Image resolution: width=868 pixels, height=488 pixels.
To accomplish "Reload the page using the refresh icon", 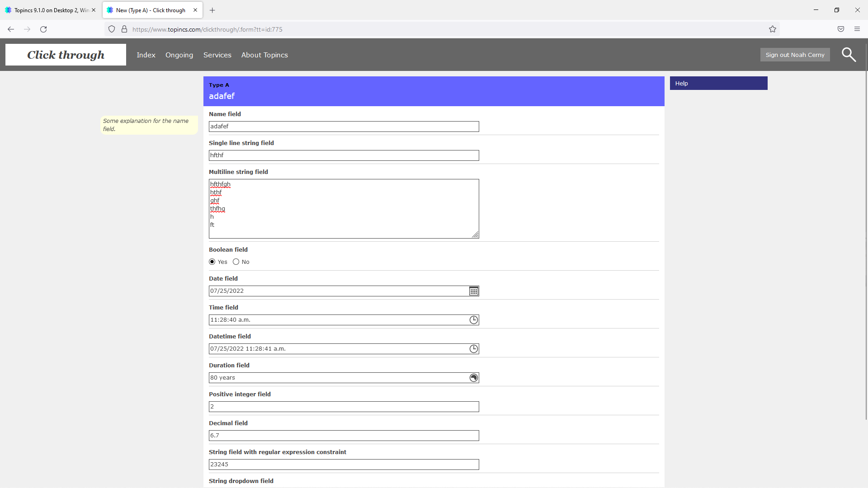I will pyautogui.click(x=43, y=29).
